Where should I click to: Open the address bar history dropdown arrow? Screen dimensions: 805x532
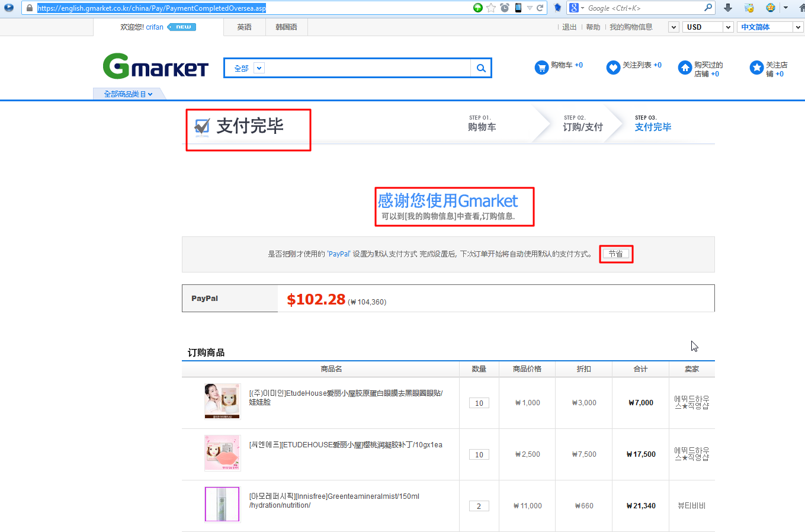530,8
